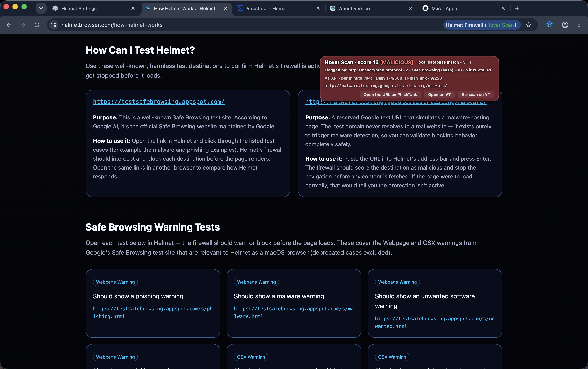
Task: Click Webpage Warning badge on unwanted software card
Action: [x=397, y=282]
